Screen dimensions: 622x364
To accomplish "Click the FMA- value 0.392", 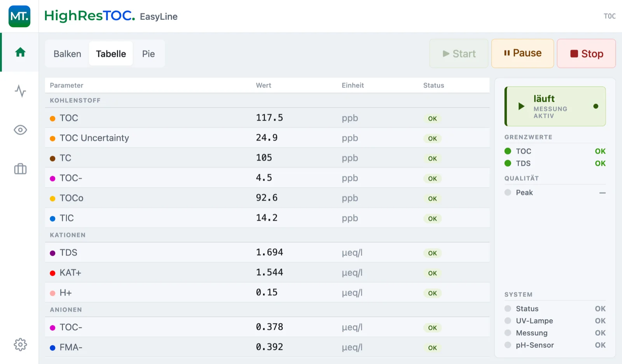I will coord(269,347).
